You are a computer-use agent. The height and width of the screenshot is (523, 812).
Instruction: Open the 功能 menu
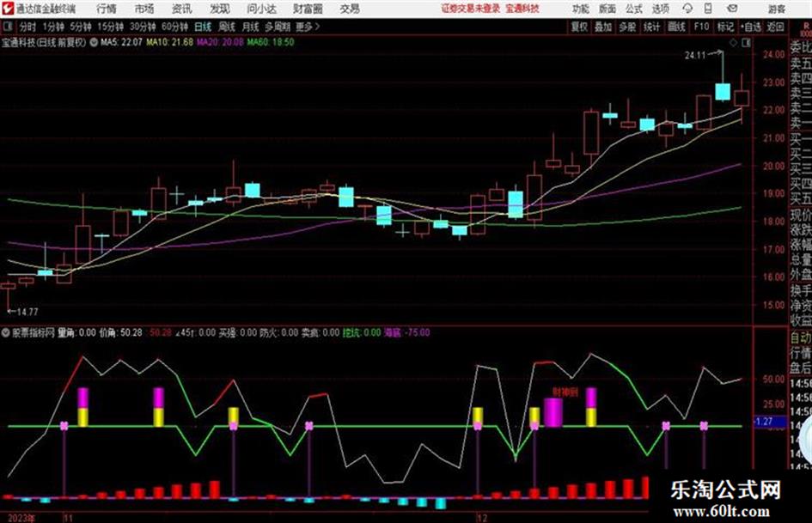tap(581, 9)
